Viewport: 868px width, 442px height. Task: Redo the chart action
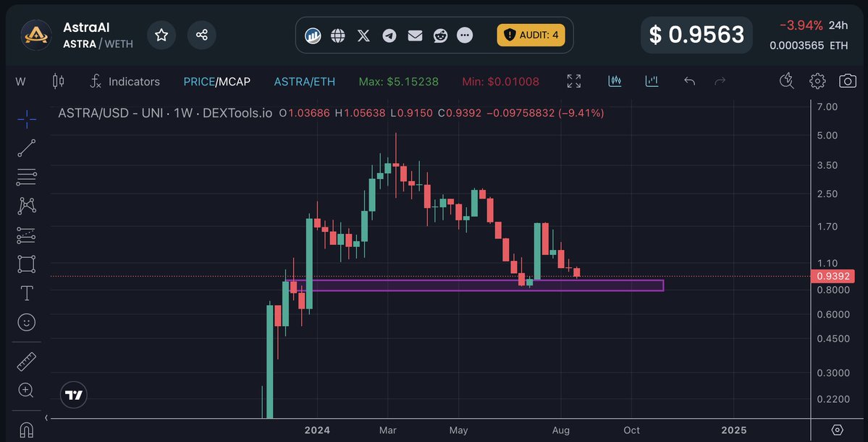pos(720,81)
